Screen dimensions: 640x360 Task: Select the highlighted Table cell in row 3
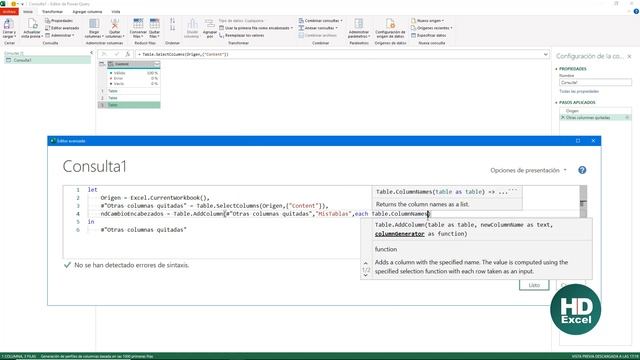coord(133,105)
